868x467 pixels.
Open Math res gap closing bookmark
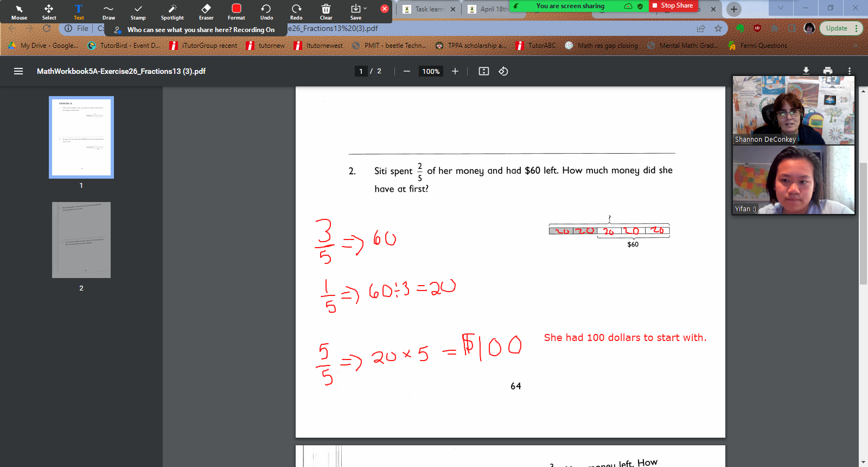[x=602, y=46]
